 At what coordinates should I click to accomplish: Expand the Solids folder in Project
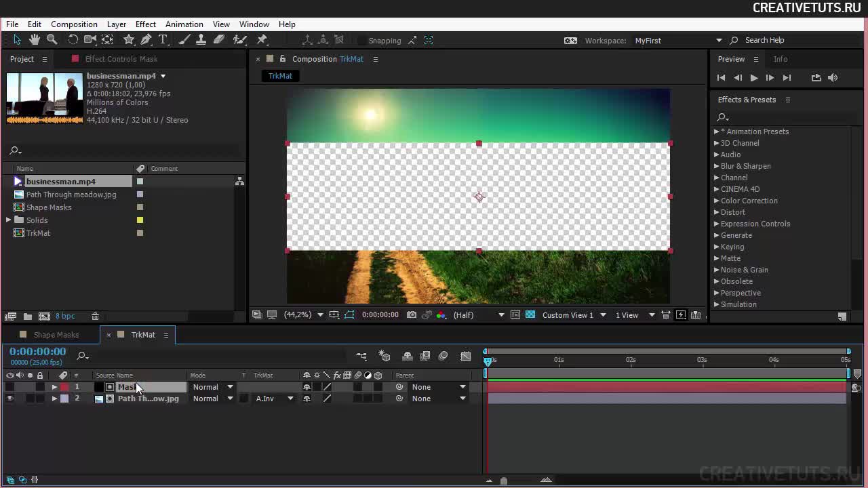tap(9, 220)
